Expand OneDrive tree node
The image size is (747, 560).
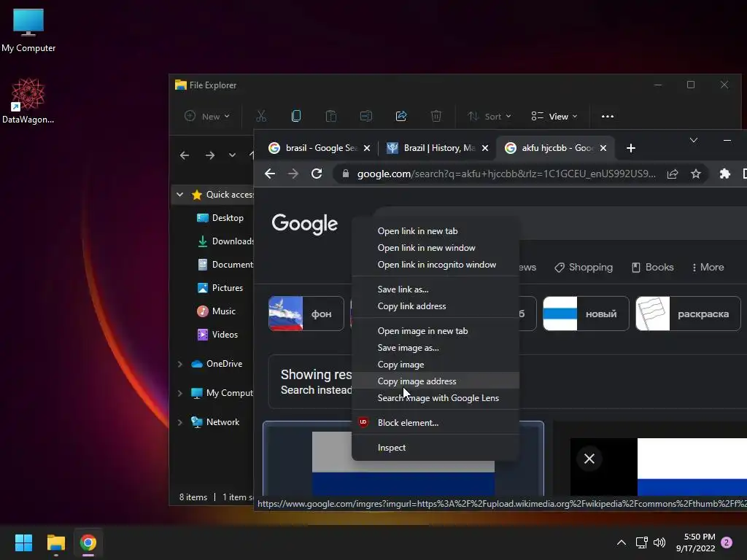(179, 364)
